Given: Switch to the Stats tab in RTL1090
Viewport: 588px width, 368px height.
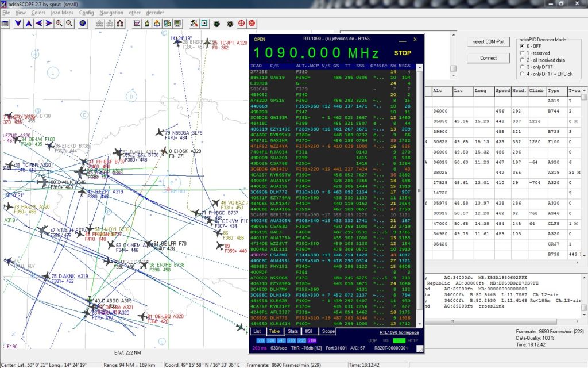Looking at the screenshot, I should (293, 332).
